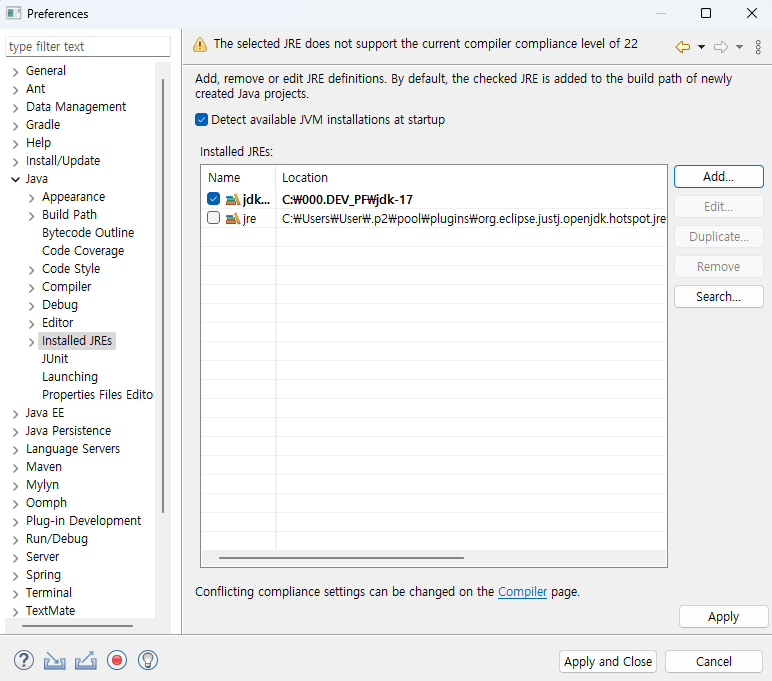Uncheck the jdk-17 JRE checkbox
The image size is (772, 681).
pyautogui.click(x=213, y=199)
